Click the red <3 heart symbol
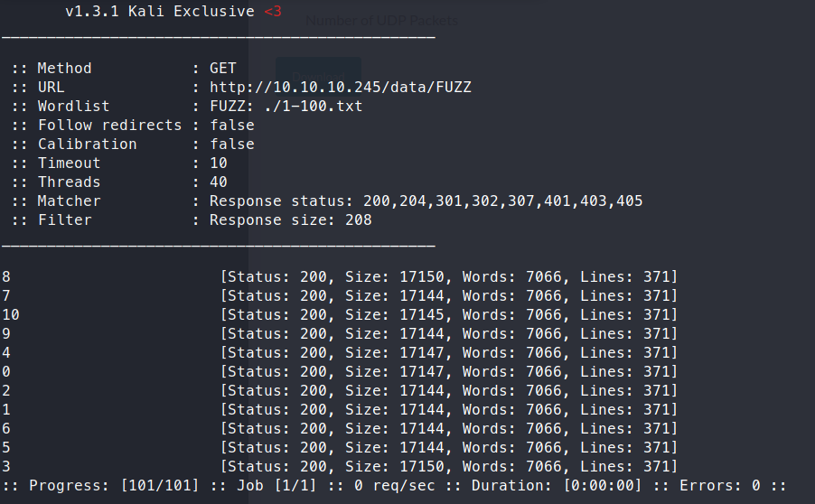Image resolution: width=815 pixels, height=504 pixels. pyautogui.click(x=272, y=12)
